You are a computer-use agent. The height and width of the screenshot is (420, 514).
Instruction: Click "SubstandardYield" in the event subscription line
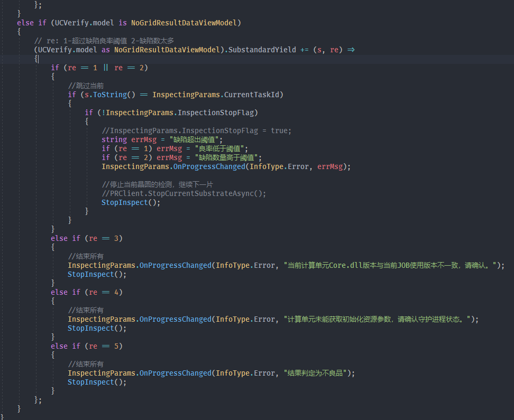[262, 50]
